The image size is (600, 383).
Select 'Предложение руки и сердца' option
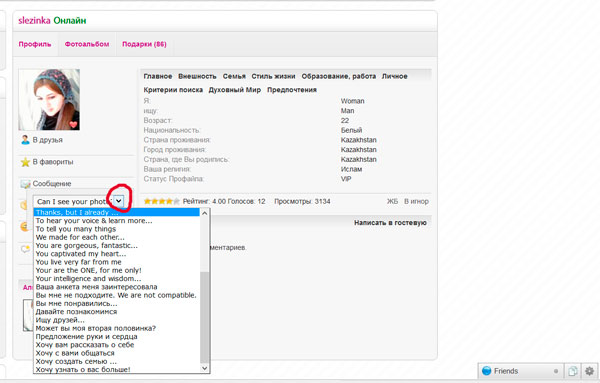tap(117, 337)
